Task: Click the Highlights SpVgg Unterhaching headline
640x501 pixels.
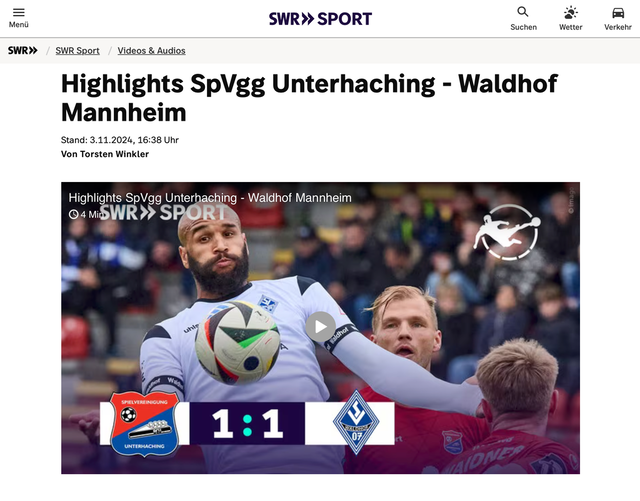Action: click(309, 98)
